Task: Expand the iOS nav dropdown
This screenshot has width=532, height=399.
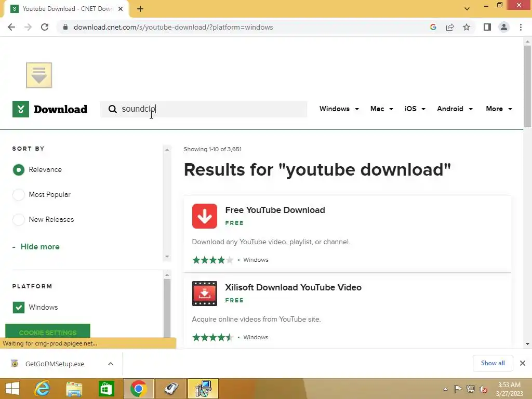Action: coord(415,109)
